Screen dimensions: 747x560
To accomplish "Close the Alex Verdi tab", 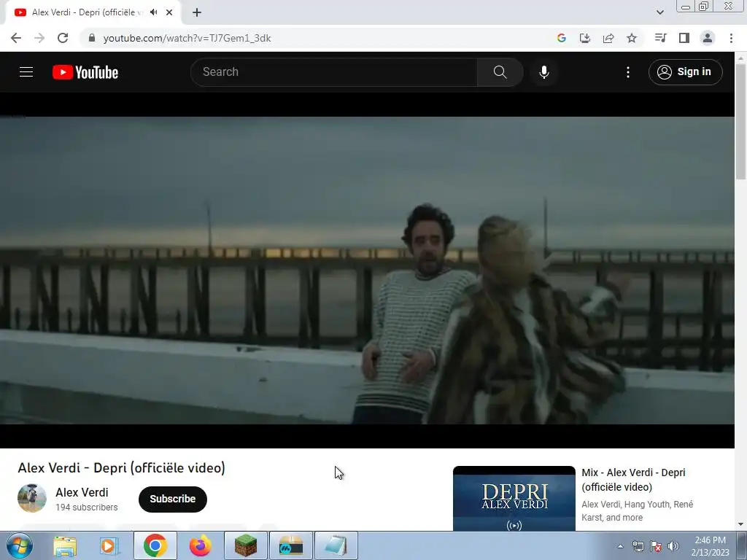I will coord(169,12).
